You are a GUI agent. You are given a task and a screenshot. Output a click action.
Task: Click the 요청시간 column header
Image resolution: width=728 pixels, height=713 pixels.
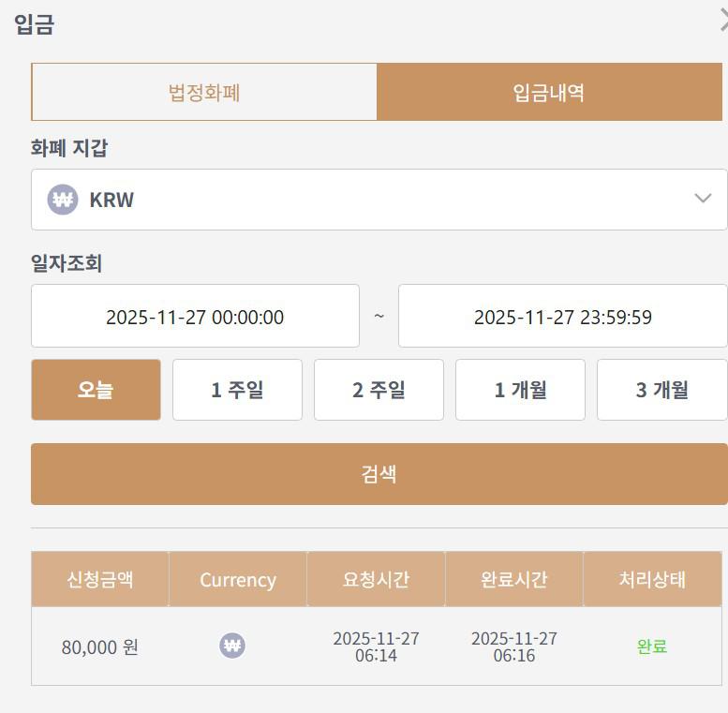pyautogui.click(x=376, y=579)
